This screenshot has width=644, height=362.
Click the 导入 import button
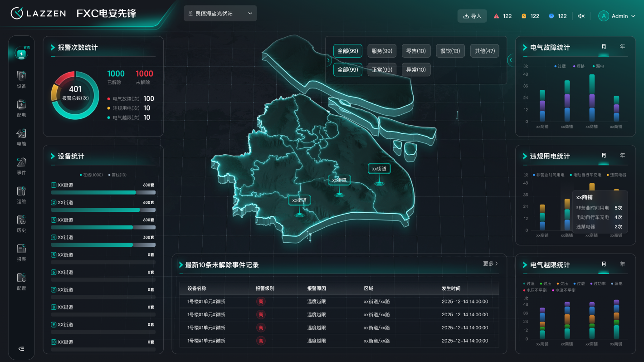click(x=472, y=16)
